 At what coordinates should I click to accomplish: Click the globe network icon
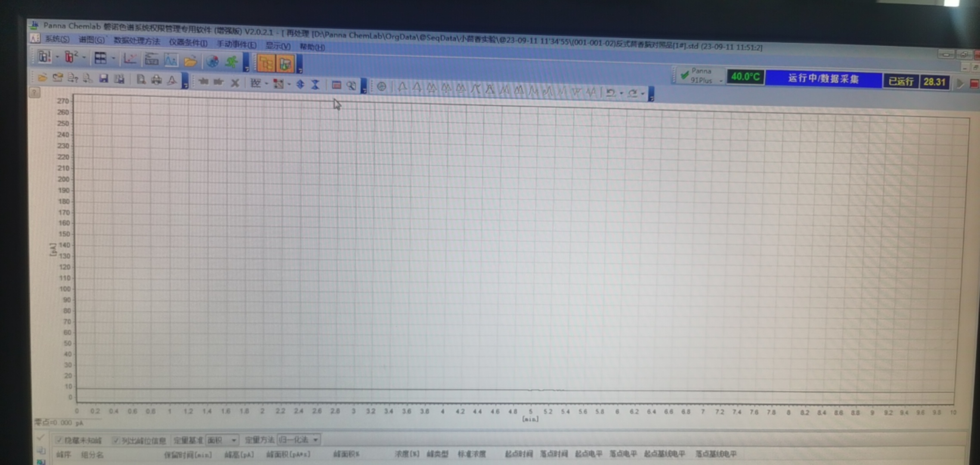pos(212,62)
